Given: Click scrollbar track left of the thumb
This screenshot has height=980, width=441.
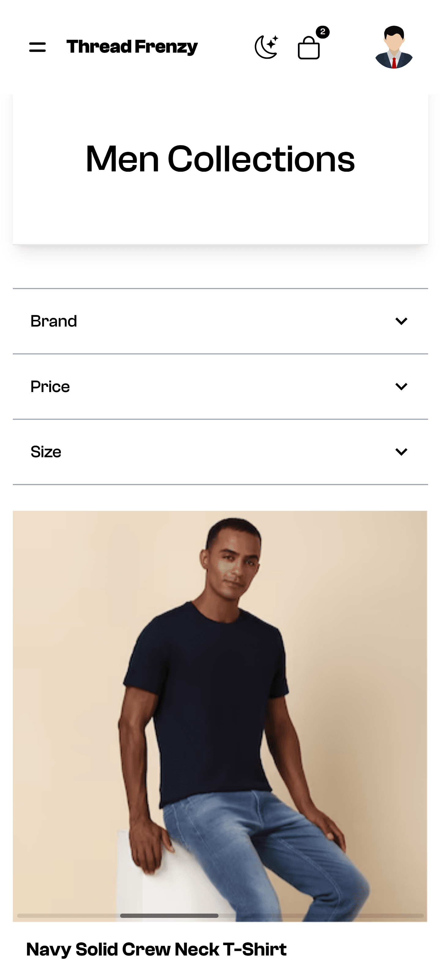Looking at the screenshot, I should coord(69,916).
